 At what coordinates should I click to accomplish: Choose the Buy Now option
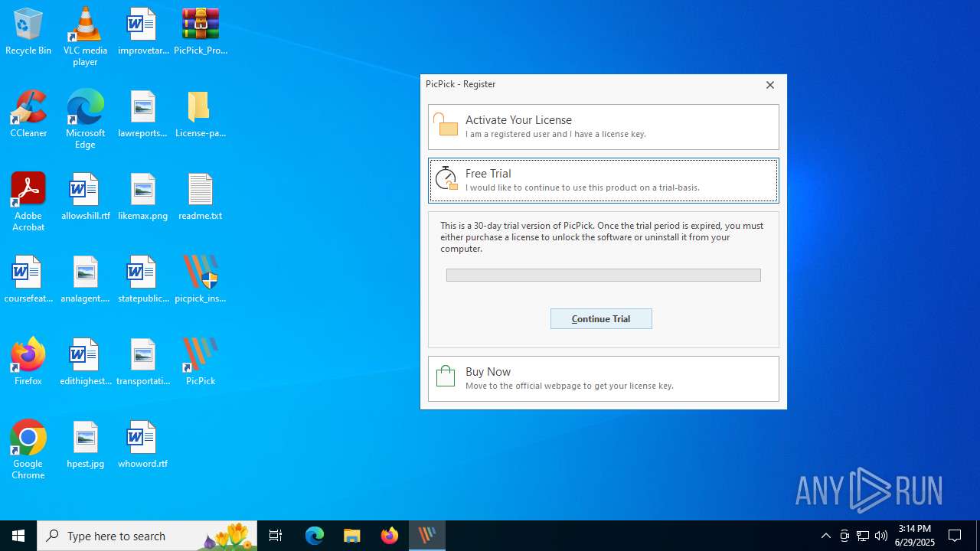tap(603, 379)
